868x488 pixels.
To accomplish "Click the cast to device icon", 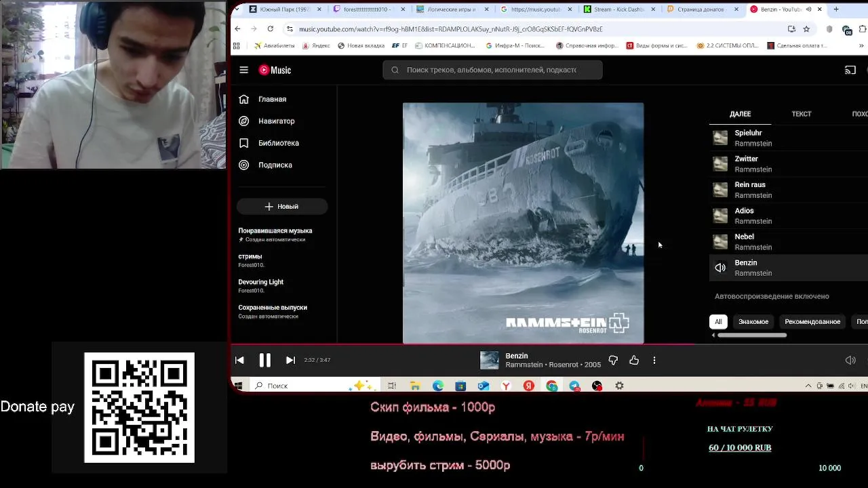I will tap(850, 70).
